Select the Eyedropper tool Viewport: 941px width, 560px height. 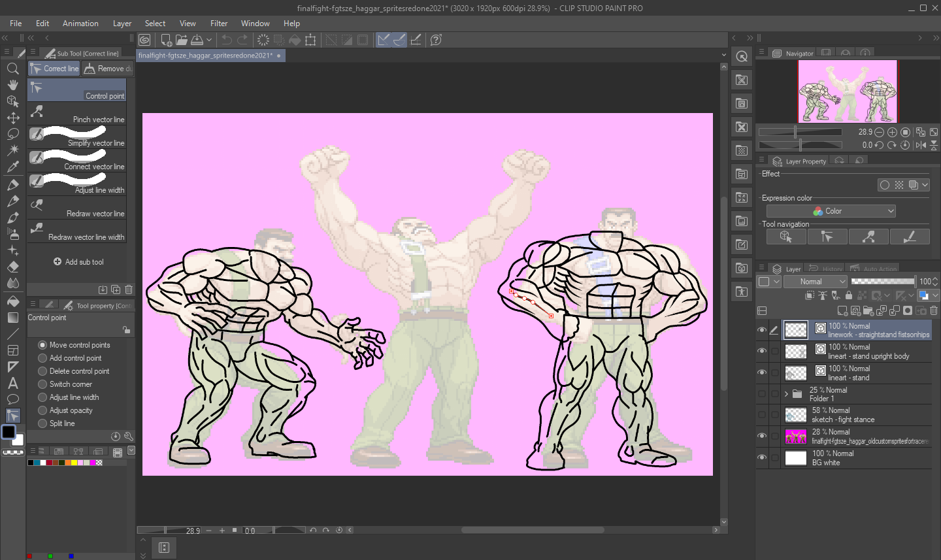point(12,167)
